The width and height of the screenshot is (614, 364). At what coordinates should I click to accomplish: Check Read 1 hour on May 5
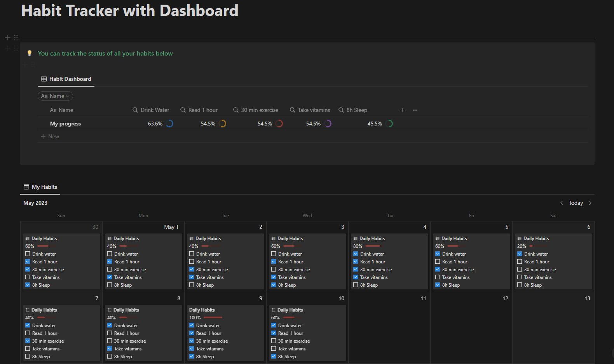coord(438,261)
